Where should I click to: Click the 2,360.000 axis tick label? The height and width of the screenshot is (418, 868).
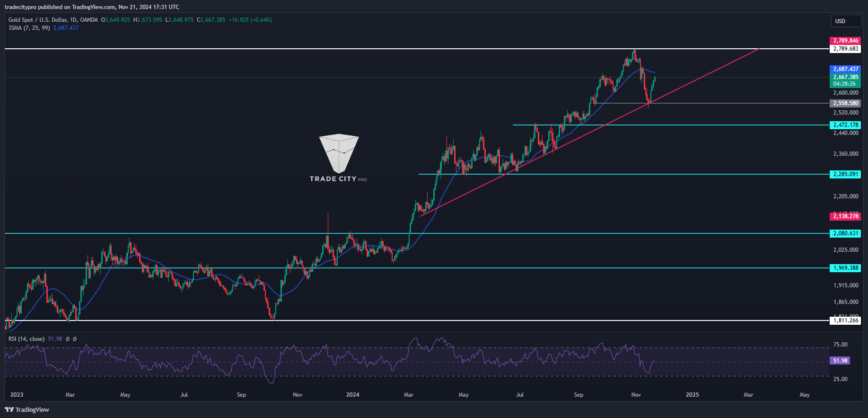pyautogui.click(x=846, y=154)
